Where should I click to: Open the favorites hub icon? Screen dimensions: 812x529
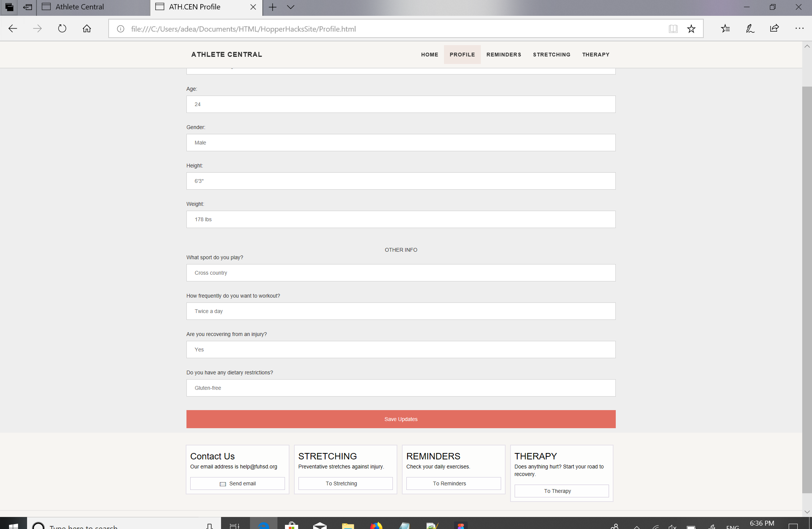(x=725, y=29)
